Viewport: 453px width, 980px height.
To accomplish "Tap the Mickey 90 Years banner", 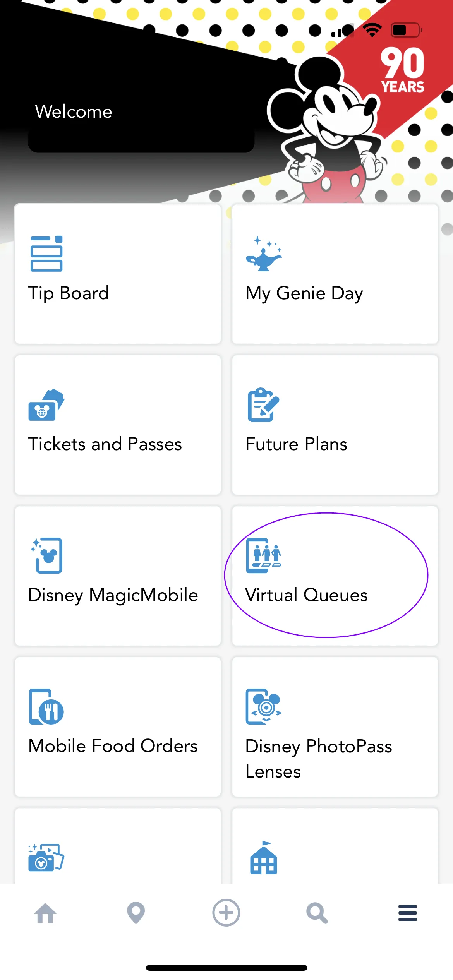I will coord(403,70).
